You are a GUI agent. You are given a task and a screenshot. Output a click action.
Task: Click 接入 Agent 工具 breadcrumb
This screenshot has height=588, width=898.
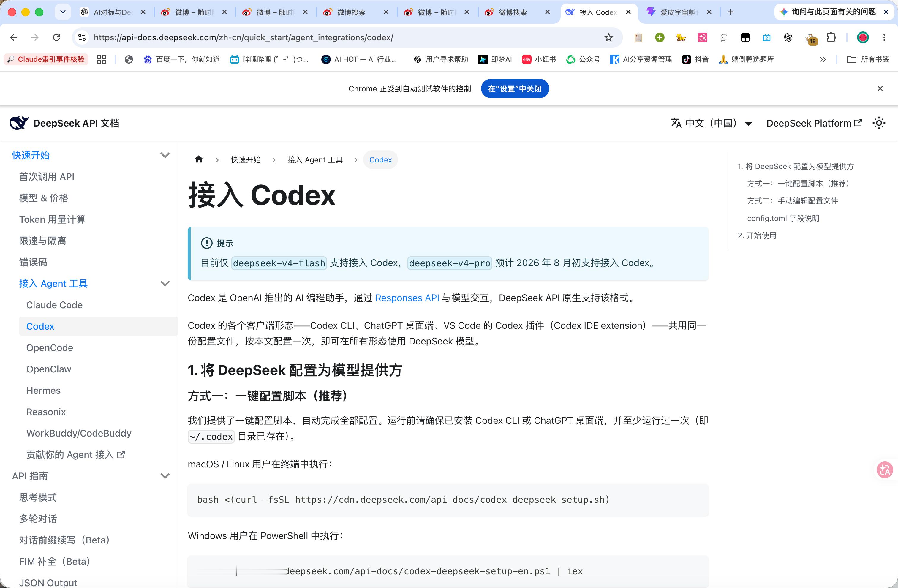pos(315,160)
